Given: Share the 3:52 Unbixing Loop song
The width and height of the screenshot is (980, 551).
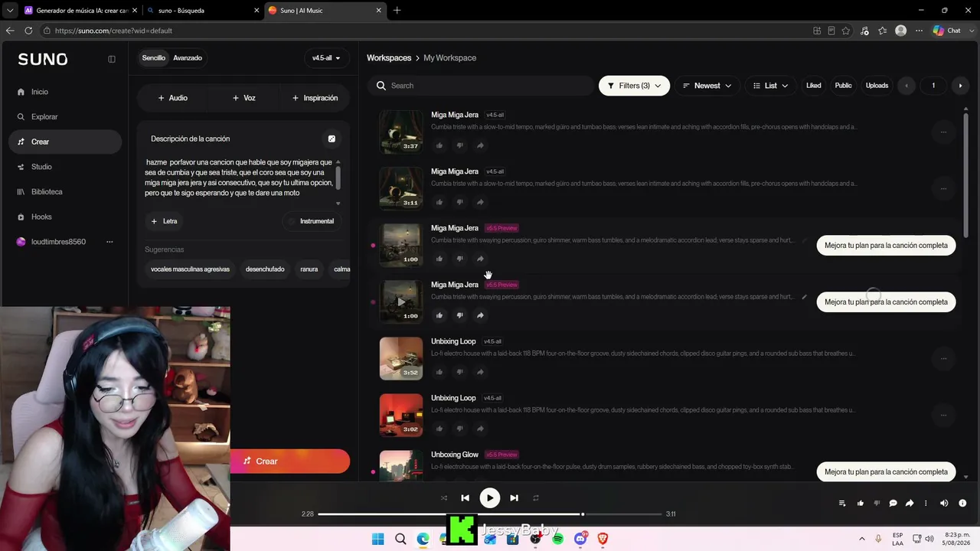Looking at the screenshot, I should pyautogui.click(x=480, y=372).
